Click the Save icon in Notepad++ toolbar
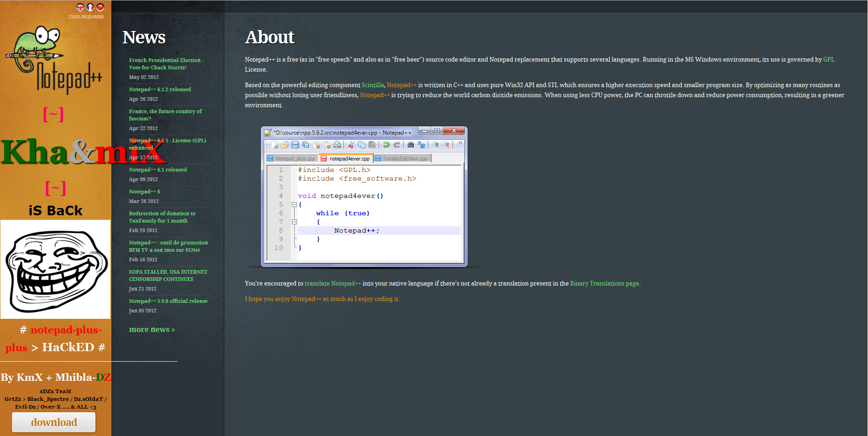This screenshot has width=868, height=436. pos(295,145)
